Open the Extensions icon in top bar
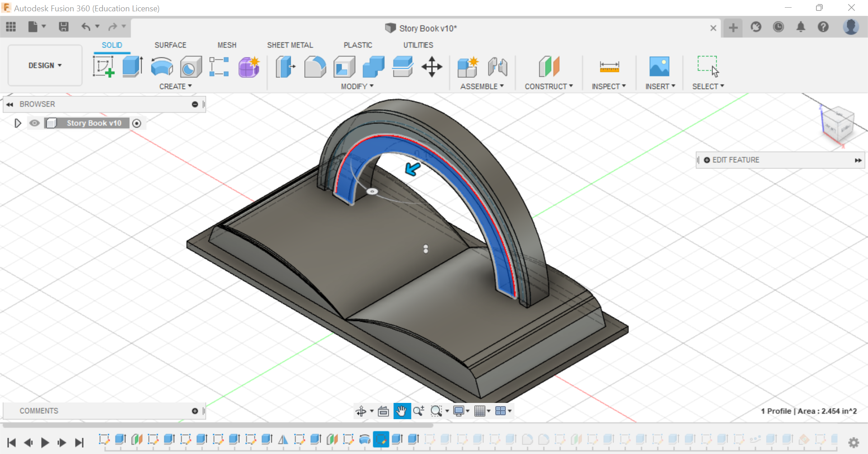 756,27
